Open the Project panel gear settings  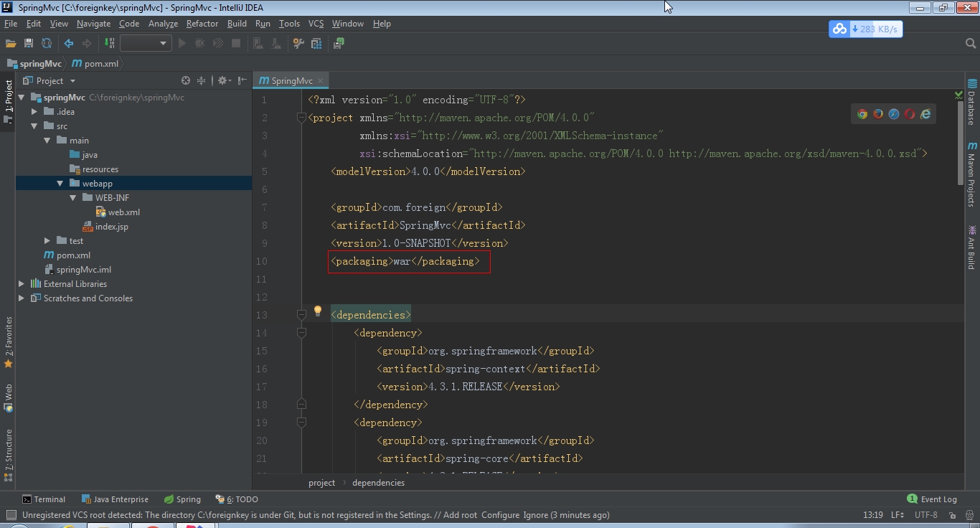point(223,80)
